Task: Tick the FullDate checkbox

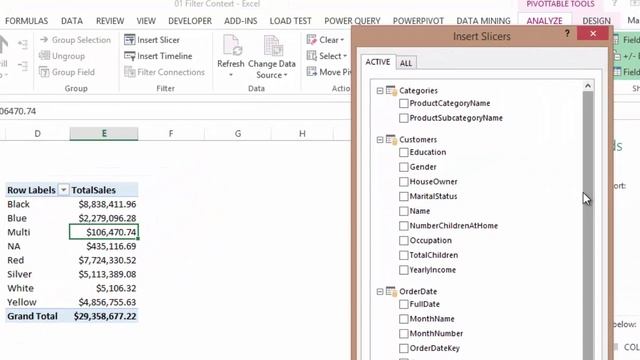Action: click(404, 304)
